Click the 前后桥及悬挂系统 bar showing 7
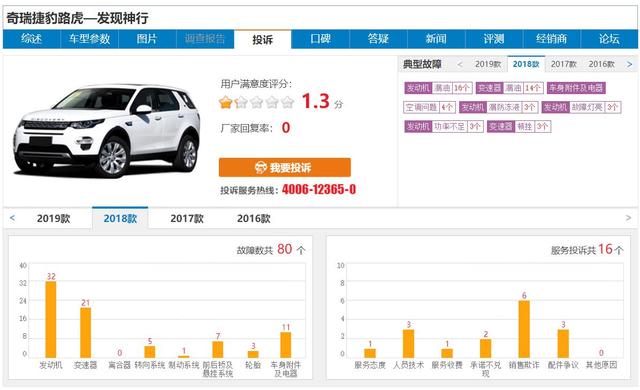This screenshot has width=640, height=390. pyautogui.click(x=218, y=349)
